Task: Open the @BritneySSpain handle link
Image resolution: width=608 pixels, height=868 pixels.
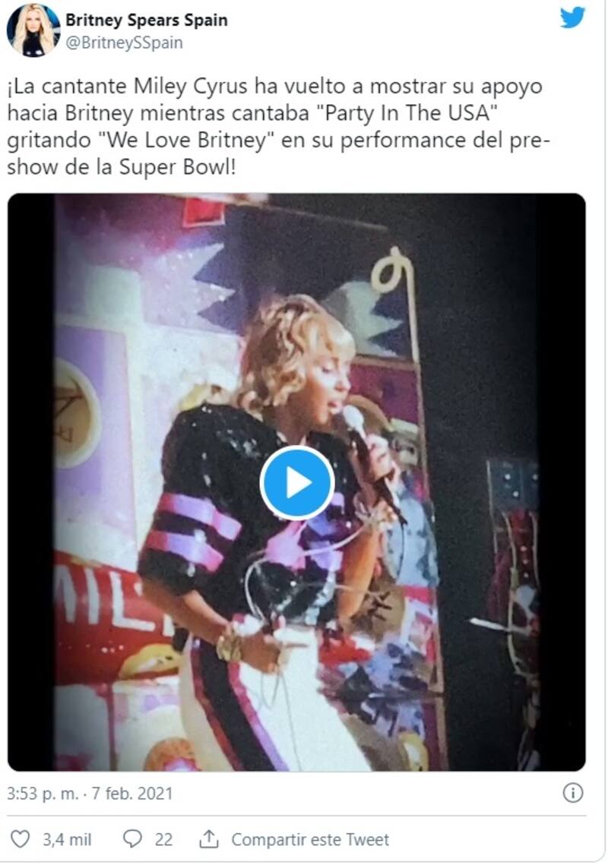Action: coord(124,43)
